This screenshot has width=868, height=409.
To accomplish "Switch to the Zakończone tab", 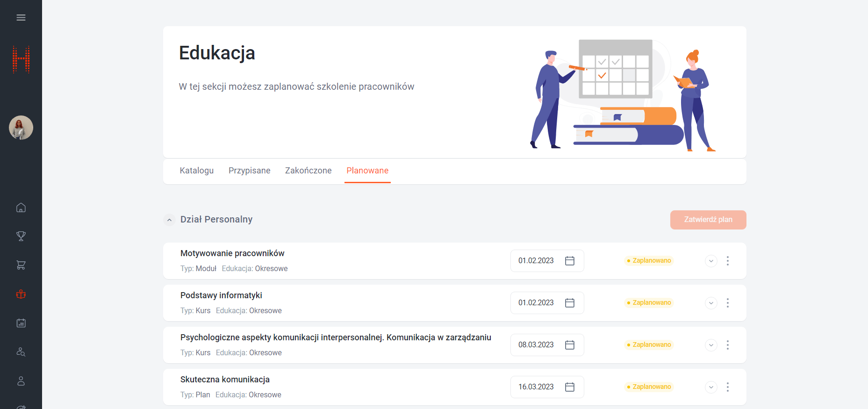I will (308, 171).
